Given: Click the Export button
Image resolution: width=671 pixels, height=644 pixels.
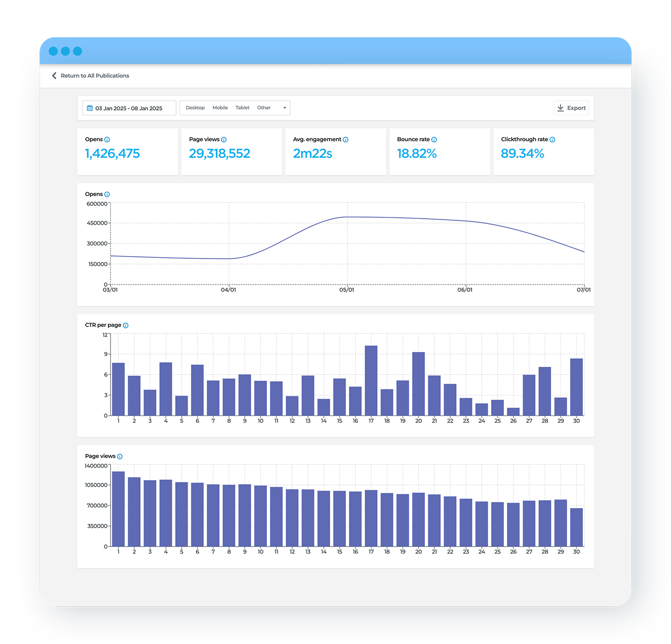Looking at the screenshot, I should coord(572,108).
